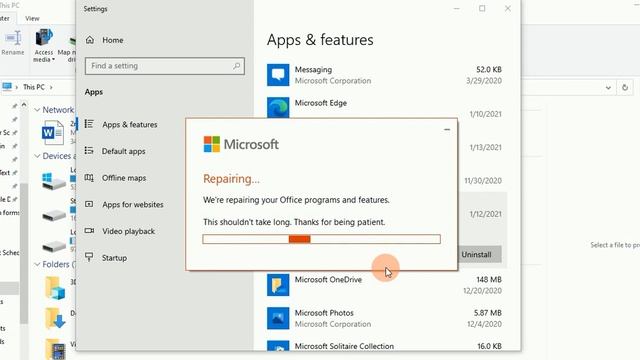Click the search magnifier in Find a setting
Image resolution: width=640 pixels, height=360 pixels.
click(x=236, y=66)
